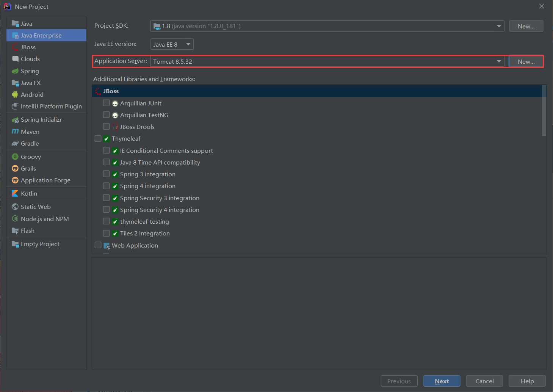This screenshot has width=553, height=392.
Task: Enable the Arquillian TestNG checkbox
Action: tap(106, 114)
